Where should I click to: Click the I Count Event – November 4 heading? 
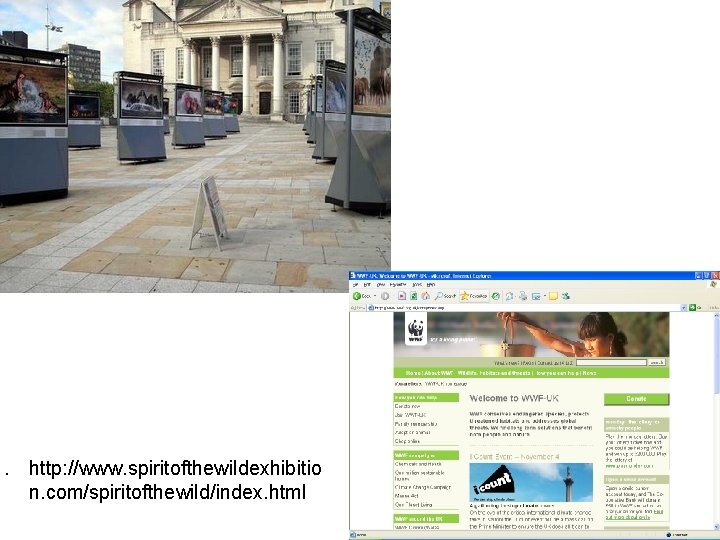click(514, 456)
